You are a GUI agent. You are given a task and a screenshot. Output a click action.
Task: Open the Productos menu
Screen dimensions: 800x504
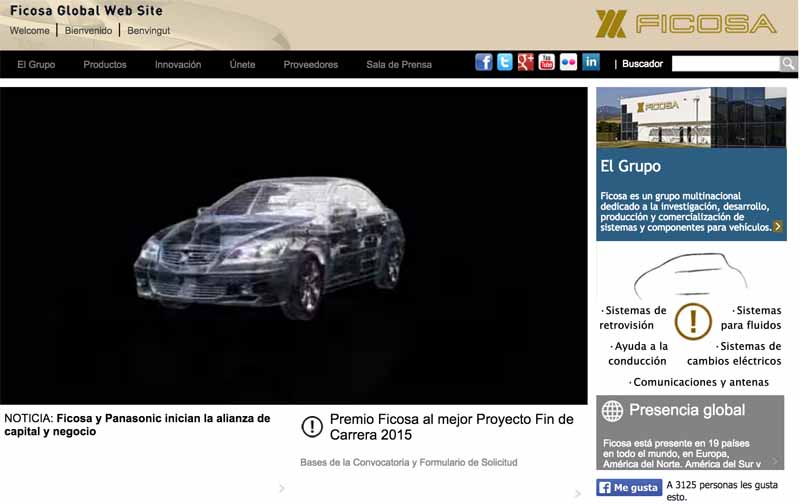(105, 65)
